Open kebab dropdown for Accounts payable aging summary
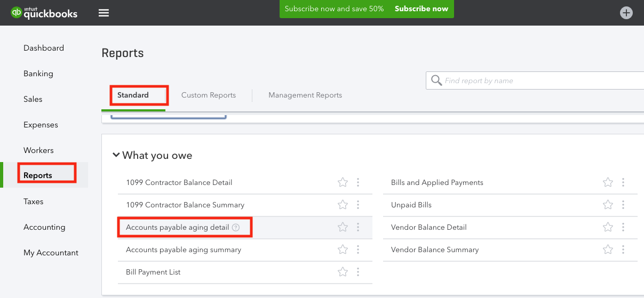The width and height of the screenshot is (644, 298). 358,249
